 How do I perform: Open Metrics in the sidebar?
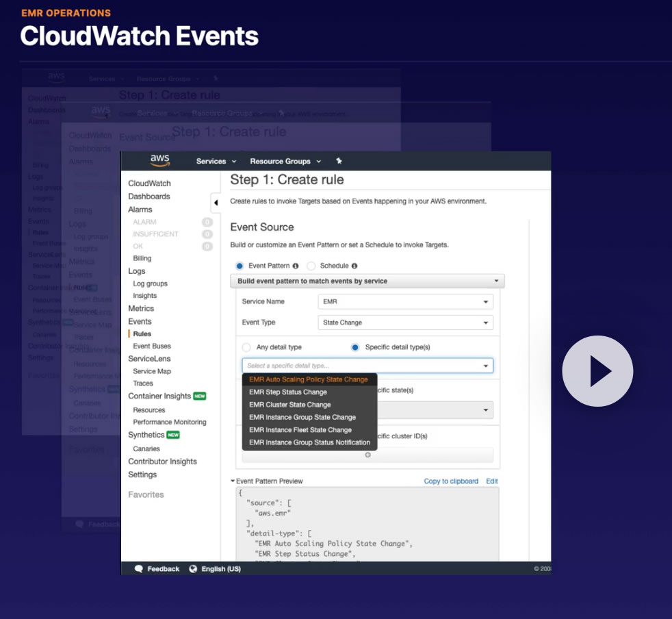pos(141,308)
